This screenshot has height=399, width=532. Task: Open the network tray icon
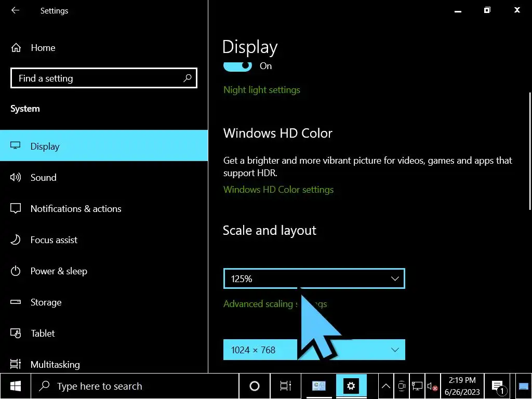417,386
